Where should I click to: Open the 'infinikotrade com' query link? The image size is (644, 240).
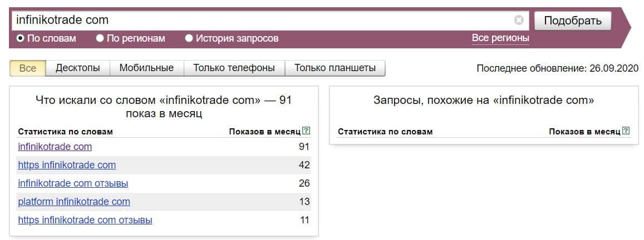(x=55, y=147)
